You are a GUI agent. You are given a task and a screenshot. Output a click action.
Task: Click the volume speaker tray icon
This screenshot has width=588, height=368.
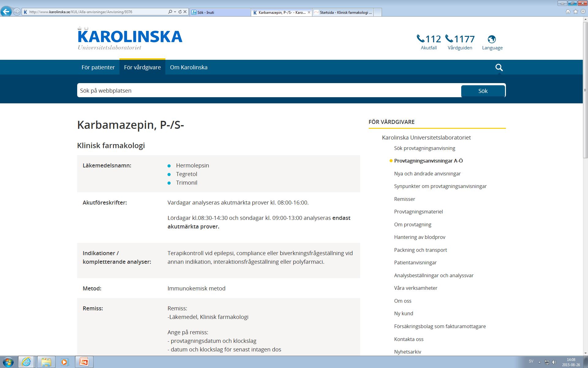(x=554, y=362)
